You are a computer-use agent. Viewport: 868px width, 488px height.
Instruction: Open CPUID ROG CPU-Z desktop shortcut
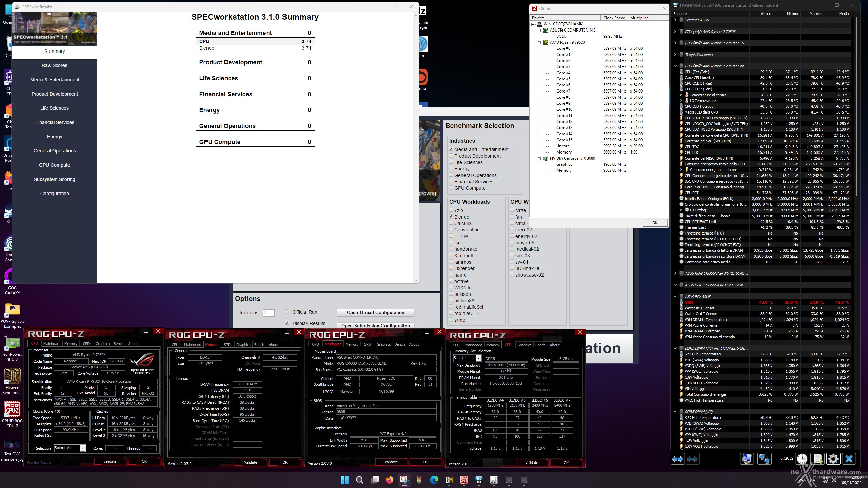pos(12,415)
